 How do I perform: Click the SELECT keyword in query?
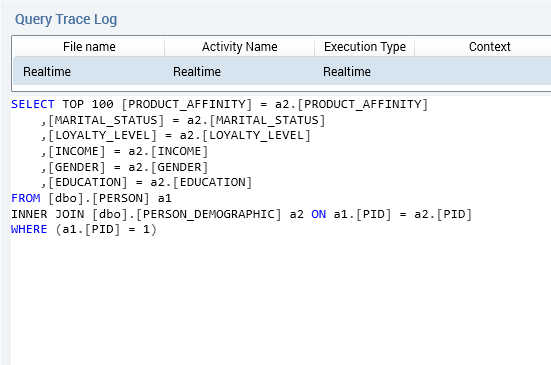tap(33, 104)
